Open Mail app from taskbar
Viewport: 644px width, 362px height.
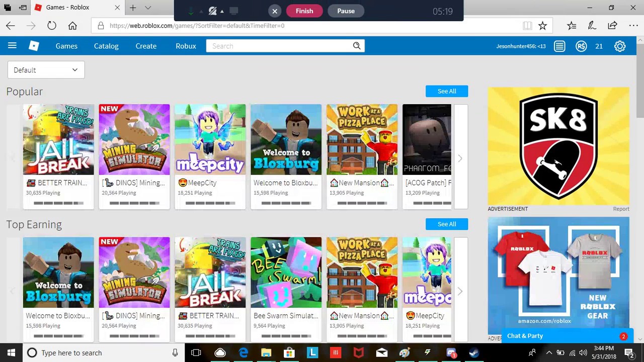click(x=381, y=353)
